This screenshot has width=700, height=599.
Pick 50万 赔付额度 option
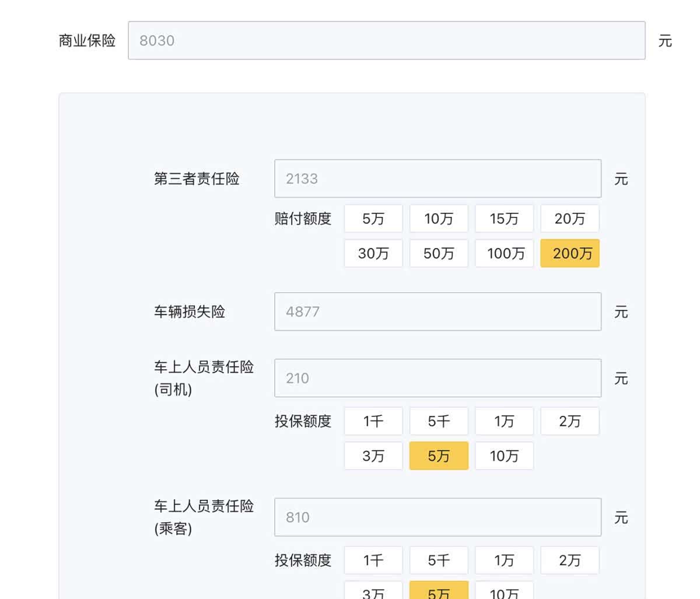pos(439,253)
